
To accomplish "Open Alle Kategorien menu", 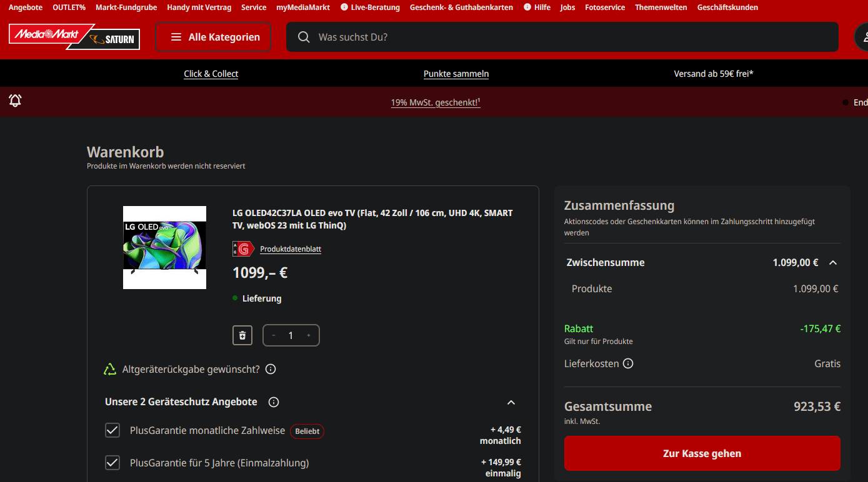I will click(213, 37).
